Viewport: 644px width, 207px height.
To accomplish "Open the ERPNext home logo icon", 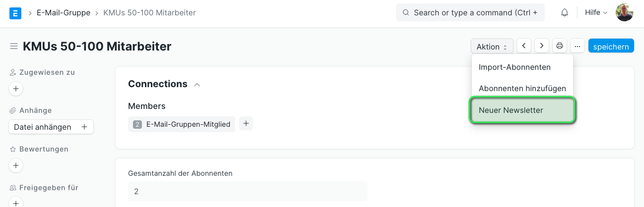I will [x=15, y=13].
